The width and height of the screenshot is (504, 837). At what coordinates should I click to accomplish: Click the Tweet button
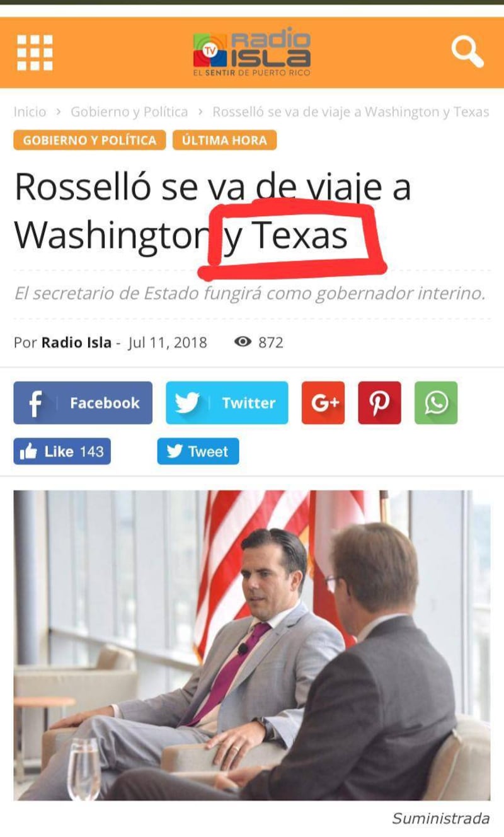(198, 451)
